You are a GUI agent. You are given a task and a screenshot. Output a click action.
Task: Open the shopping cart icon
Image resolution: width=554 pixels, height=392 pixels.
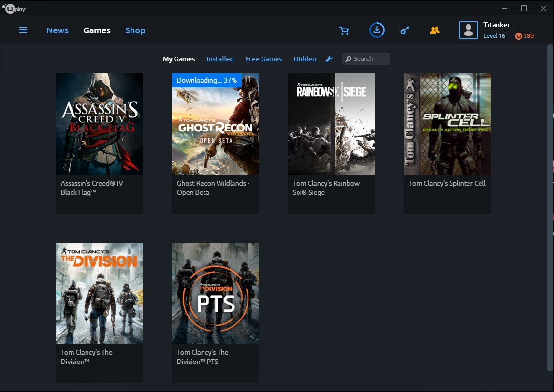pyautogui.click(x=344, y=31)
